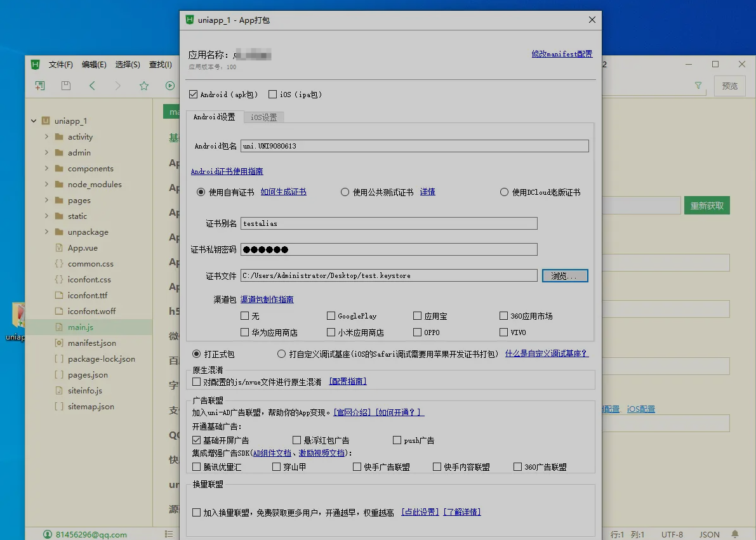Close the App打包 dialog
756x540 pixels.
pyautogui.click(x=592, y=20)
